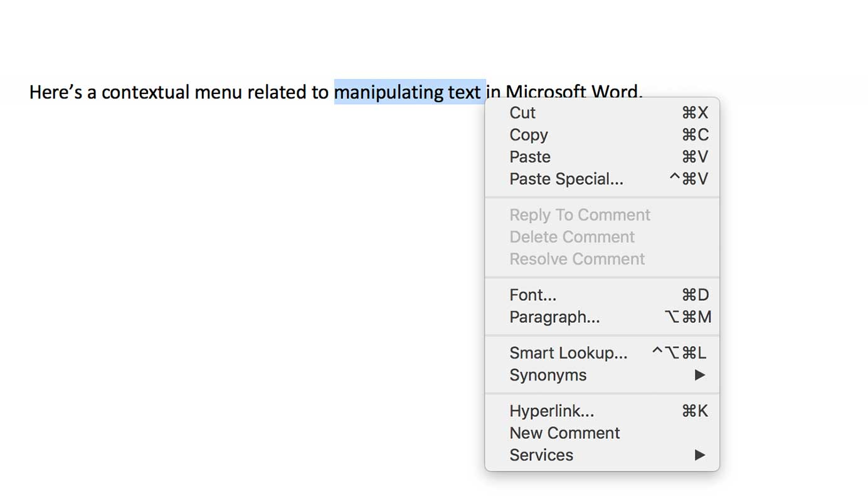Select Copy in the context menu
The height and width of the screenshot is (504, 868).
coord(529,135)
